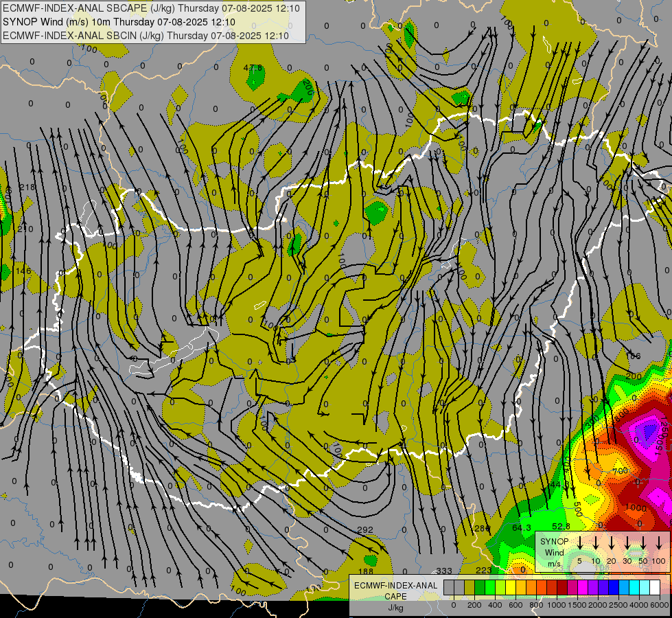The height and width of the screenshot is (618, 672).
Task: Click the 50 m/s wind arrow in legend
Action: click(643, 542)
